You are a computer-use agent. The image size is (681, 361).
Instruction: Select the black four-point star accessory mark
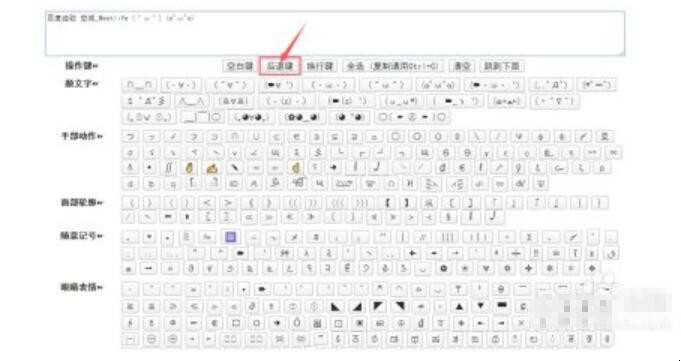point(529,268)
